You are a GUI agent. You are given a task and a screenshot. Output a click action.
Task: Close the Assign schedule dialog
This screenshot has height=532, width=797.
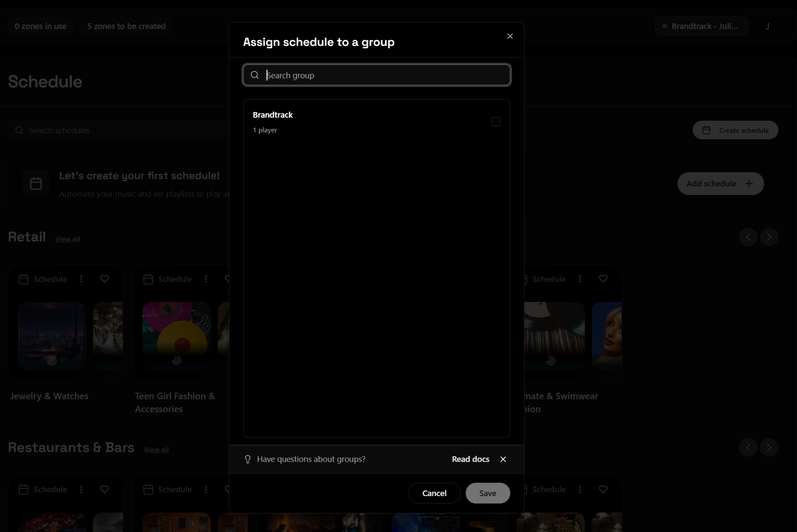510,36
